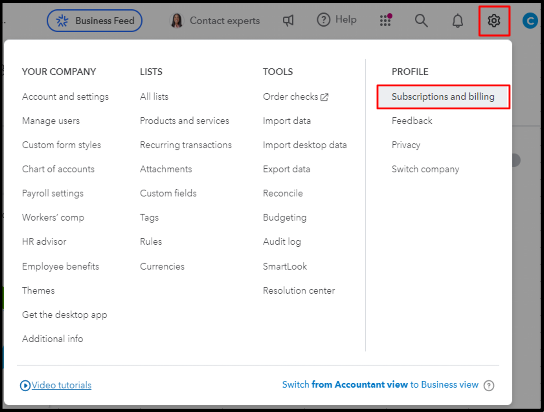Click the Video tutorials link
Image resolution: width=544 pixels, height=412 pixels.
pos(61,385)
